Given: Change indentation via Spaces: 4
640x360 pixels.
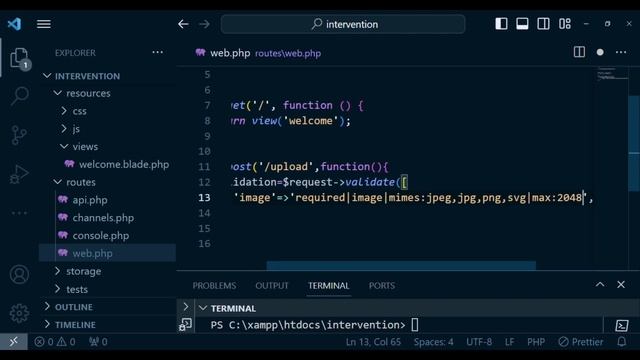Looking at the screenshot, I should point(433,342).
